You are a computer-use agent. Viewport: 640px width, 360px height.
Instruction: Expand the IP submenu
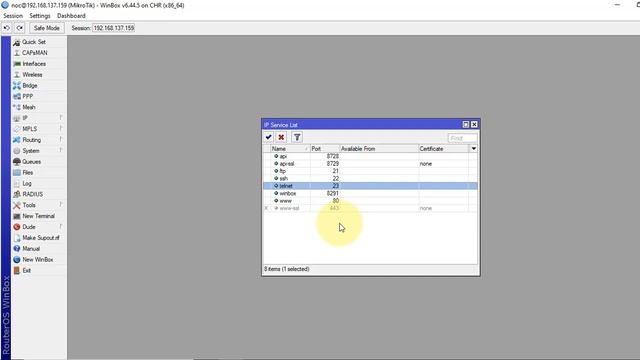click(x=39, y=118)
